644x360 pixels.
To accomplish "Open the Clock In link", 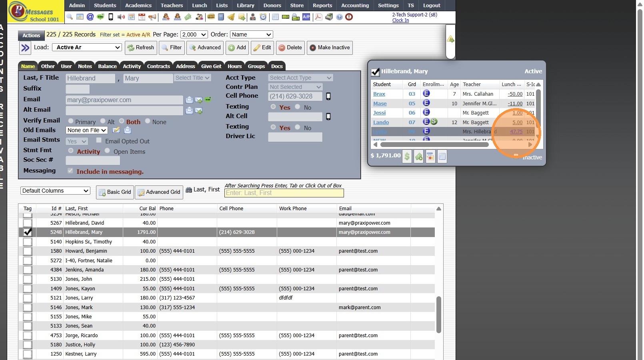I will coord(400,20).
